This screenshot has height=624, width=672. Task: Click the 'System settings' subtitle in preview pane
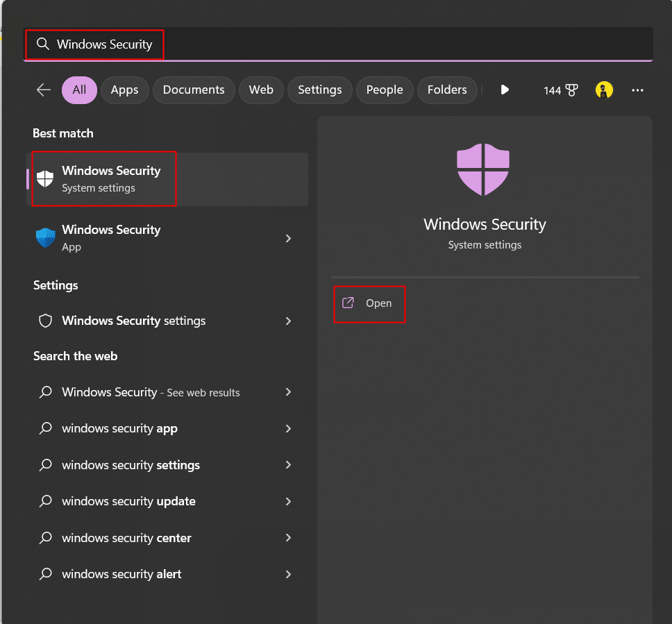pyautogui.click(x=485, y=245)
